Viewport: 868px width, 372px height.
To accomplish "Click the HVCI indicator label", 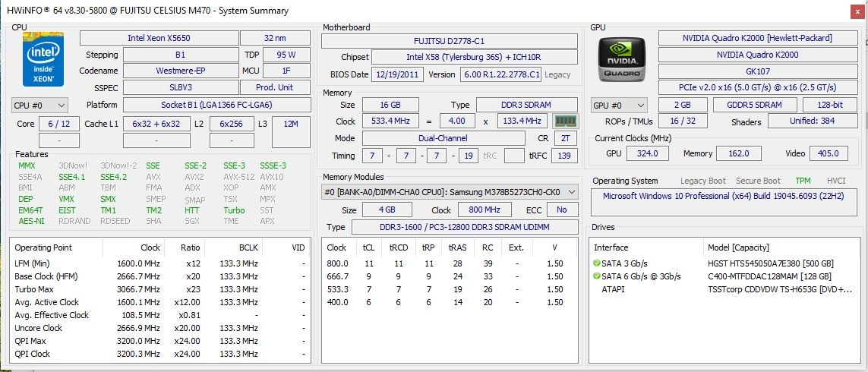I will [x=836, y=181].
